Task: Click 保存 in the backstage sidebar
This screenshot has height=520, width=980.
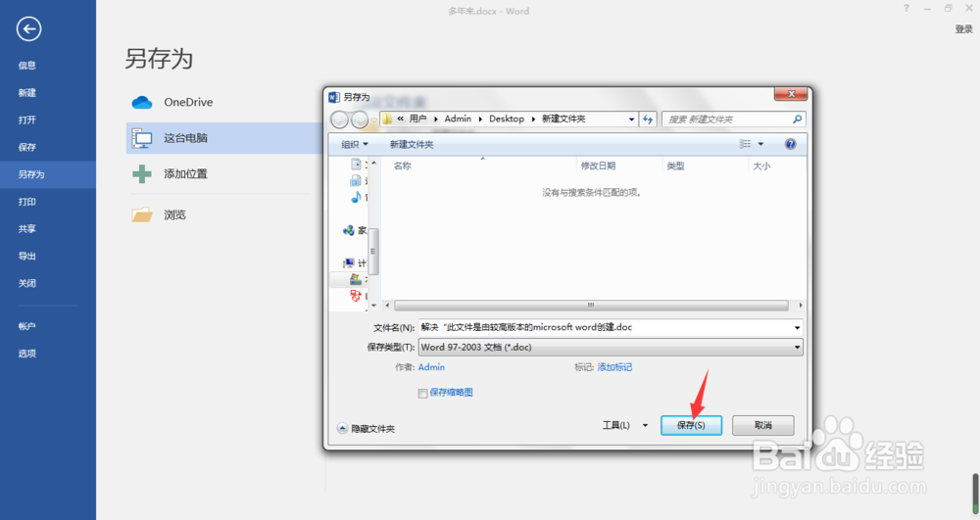Action: tap(26, 147)
